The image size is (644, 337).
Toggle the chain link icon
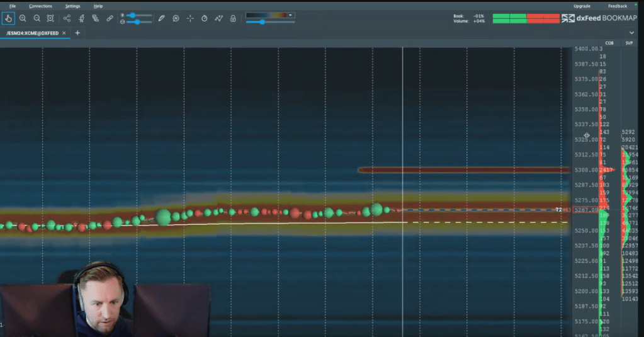[110, 19]
